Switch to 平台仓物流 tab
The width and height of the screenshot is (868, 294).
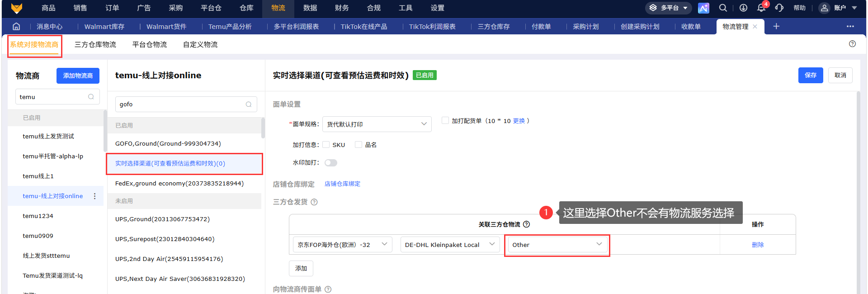[x=150, y=44]
